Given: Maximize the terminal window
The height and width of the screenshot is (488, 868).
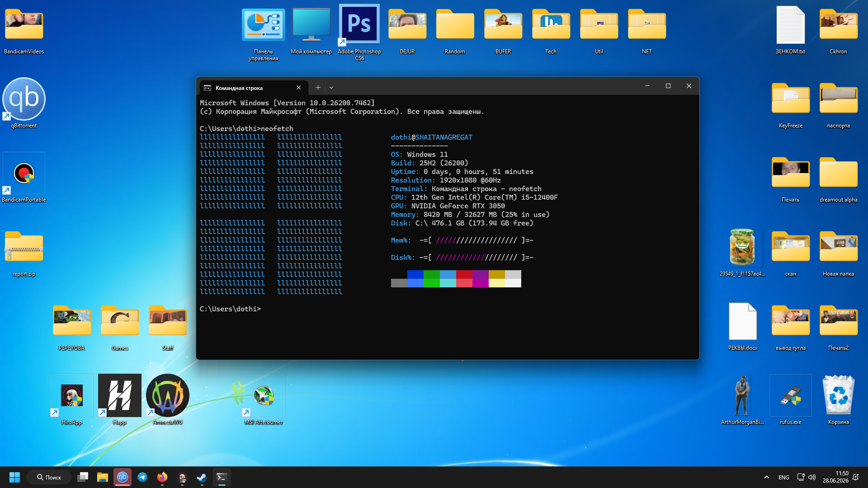Looking at the screenshot, I should (x=668, y=86).
